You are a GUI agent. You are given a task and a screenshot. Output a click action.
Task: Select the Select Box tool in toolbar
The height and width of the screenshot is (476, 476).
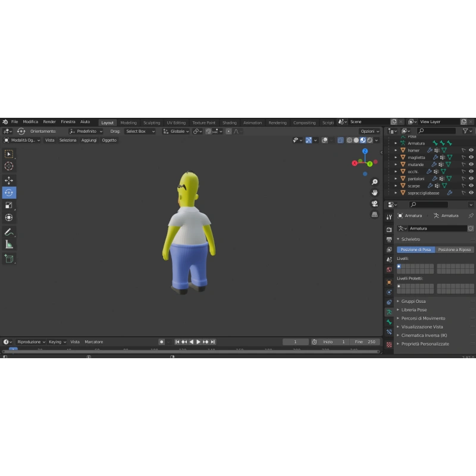click(9, 154)
